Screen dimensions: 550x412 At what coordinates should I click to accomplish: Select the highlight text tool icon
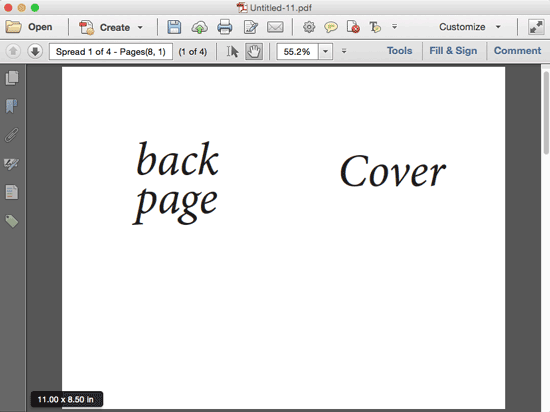pyautogui.click(x=375, y=27)
